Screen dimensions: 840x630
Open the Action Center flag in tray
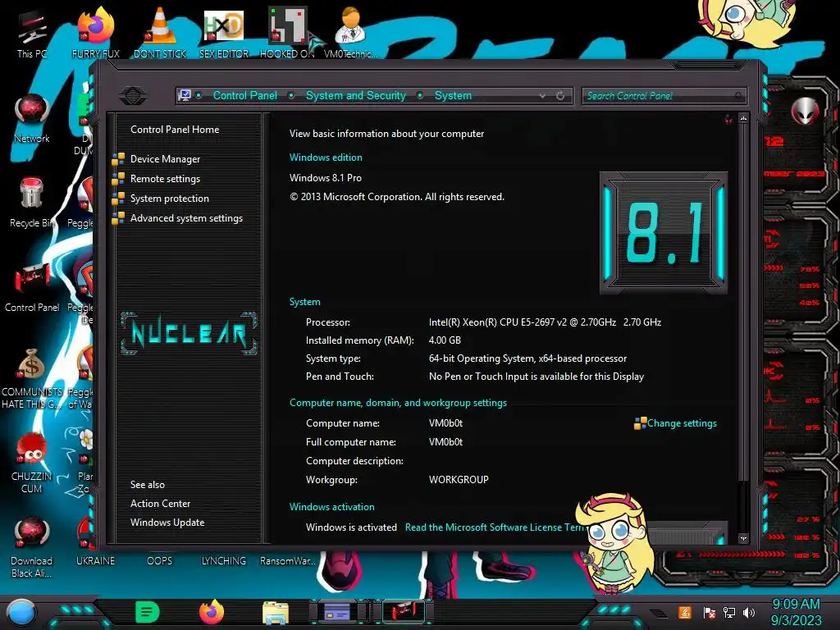pos(709,612)
